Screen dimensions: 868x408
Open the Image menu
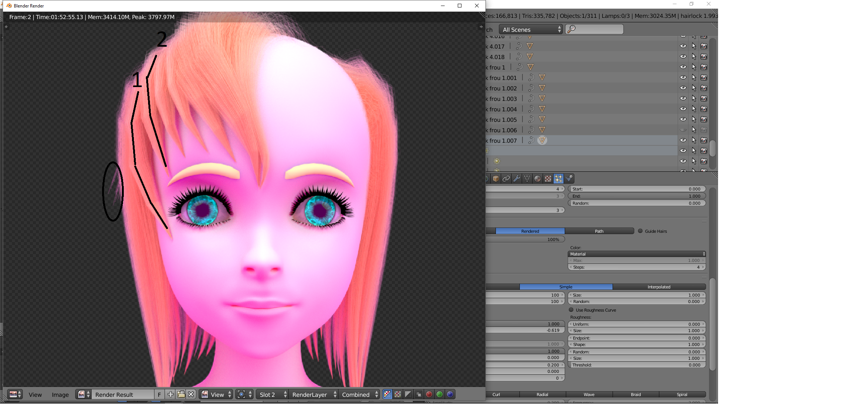point(60,395)
